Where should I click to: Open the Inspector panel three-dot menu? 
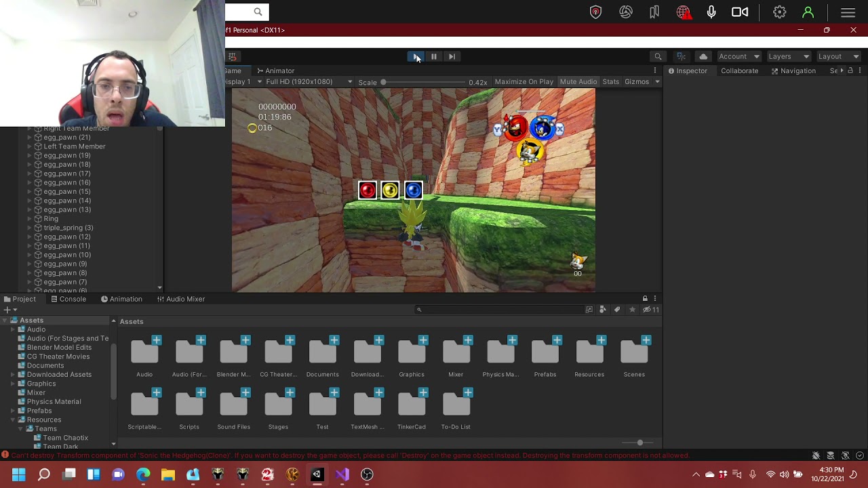click(860, 70)
